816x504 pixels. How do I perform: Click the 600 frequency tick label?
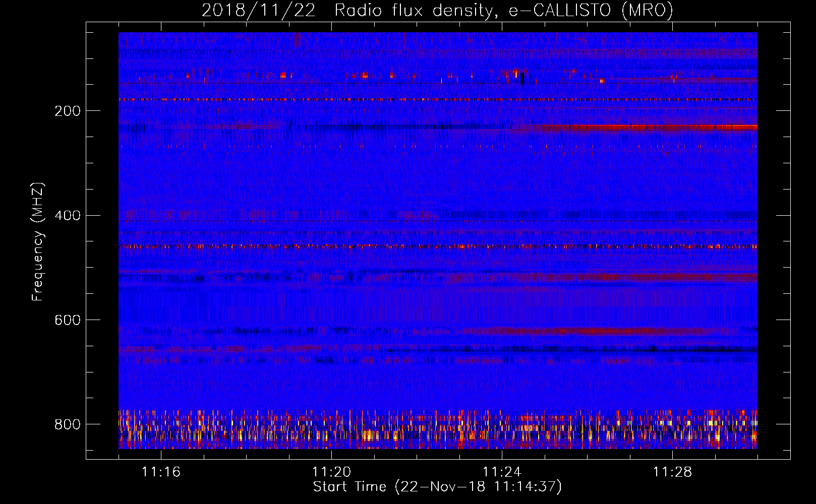click(68, 321)
